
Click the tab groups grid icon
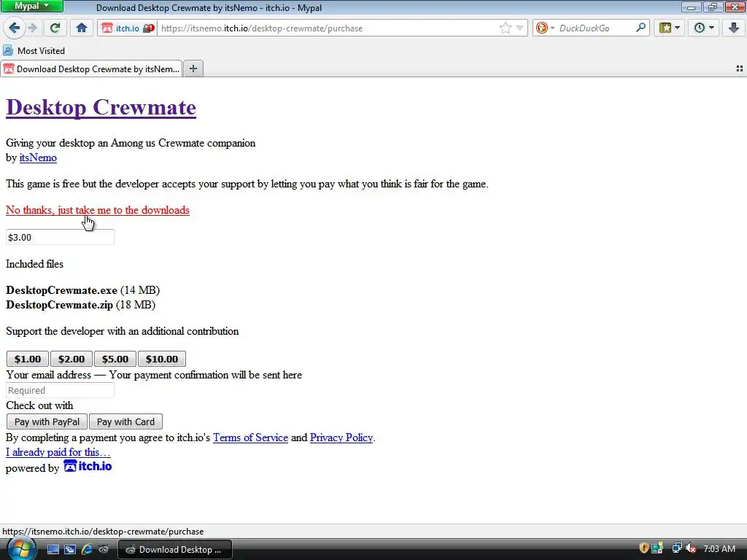pyautogui.click(x=740, y=69)
